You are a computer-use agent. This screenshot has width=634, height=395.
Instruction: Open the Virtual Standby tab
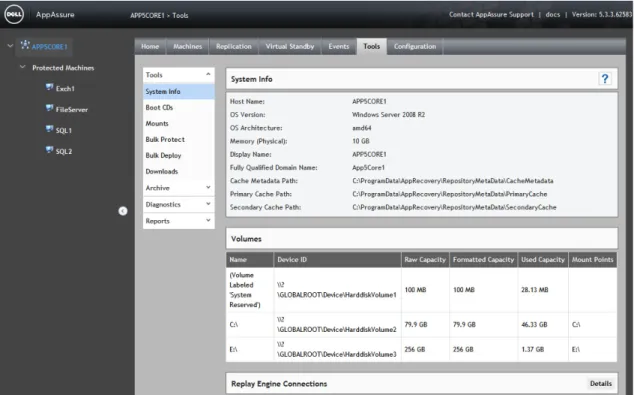point(290,46)
